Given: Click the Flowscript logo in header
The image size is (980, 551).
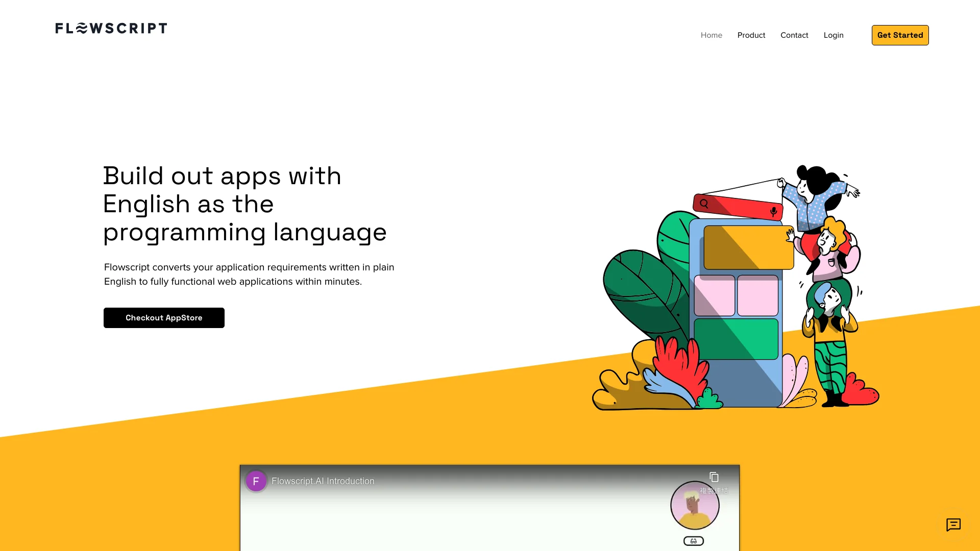Looking at the screenshot, I should [111, 28].
